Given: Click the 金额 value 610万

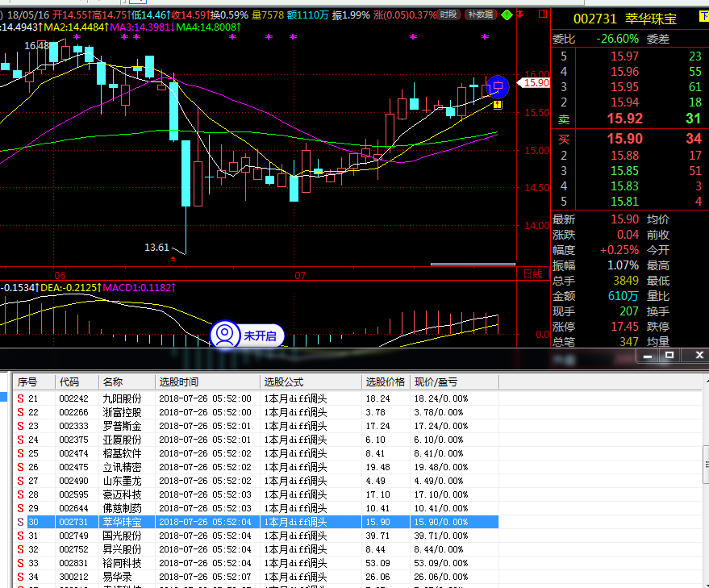Looking at the screenshot, I should (623, 296).
